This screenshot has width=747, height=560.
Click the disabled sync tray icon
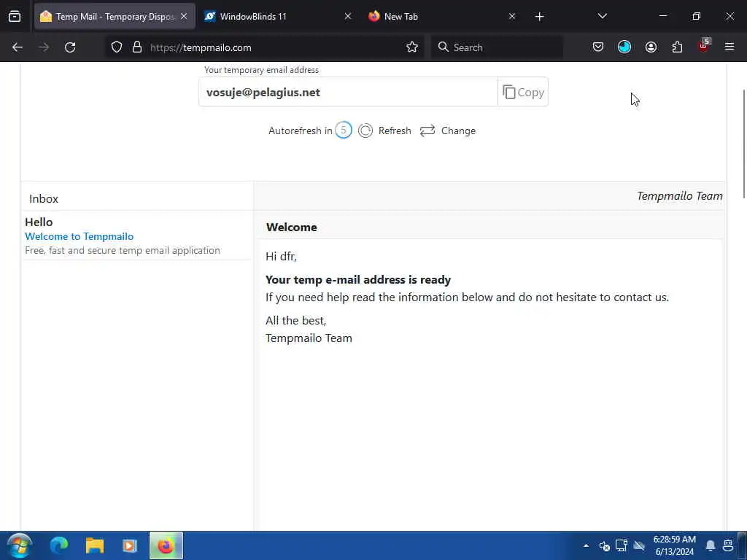click(x=639, y=545)
